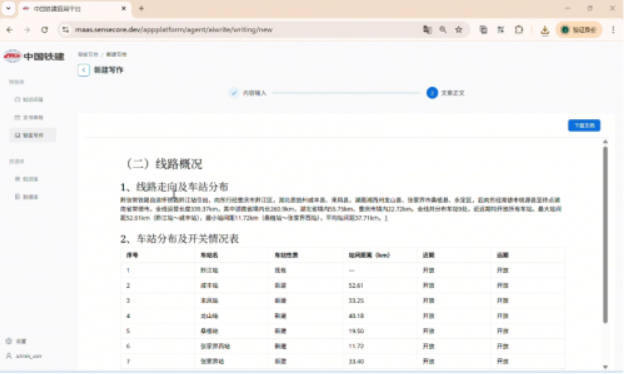Click the first breadcrumb link above 新建写作
The height and width of the screenshot is (374, 624).
pos(88,54)
